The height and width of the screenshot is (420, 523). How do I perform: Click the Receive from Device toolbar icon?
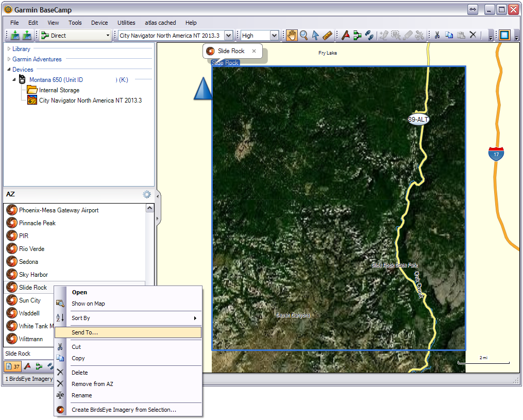pyautogui.click(x=27, y=35)
